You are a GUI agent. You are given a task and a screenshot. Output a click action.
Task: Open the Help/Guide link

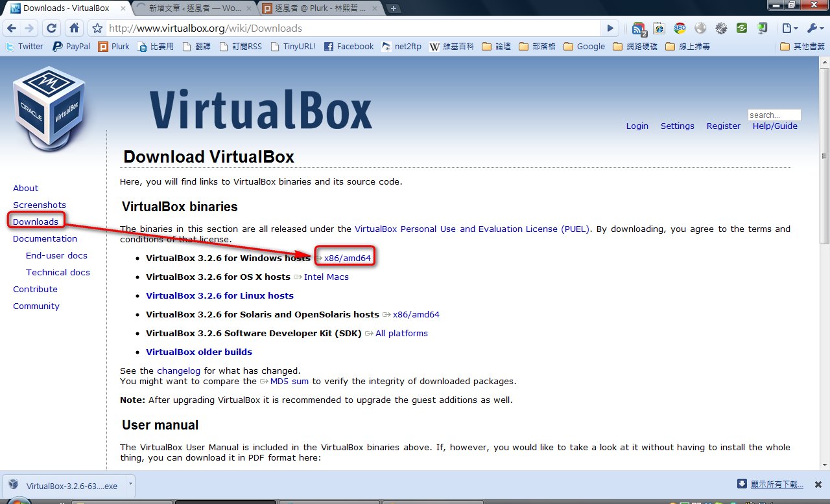775,126
